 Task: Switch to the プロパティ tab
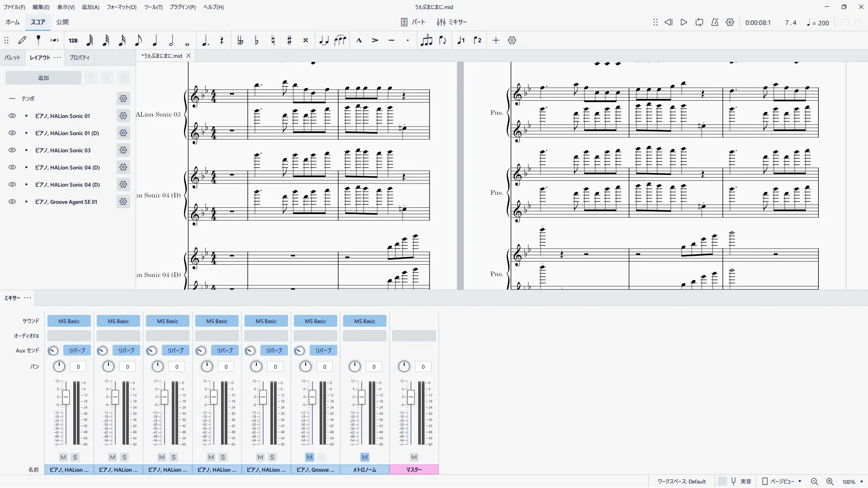(x=80, y=58)
